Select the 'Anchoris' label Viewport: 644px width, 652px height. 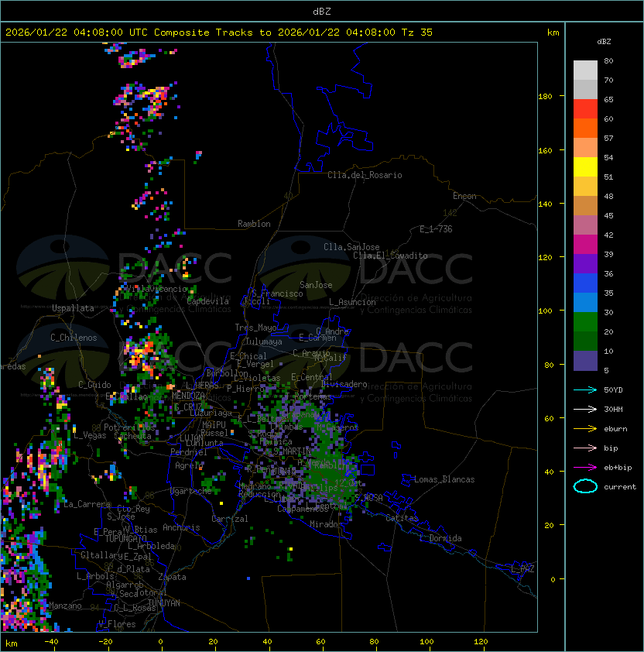(x=181, y=527)
